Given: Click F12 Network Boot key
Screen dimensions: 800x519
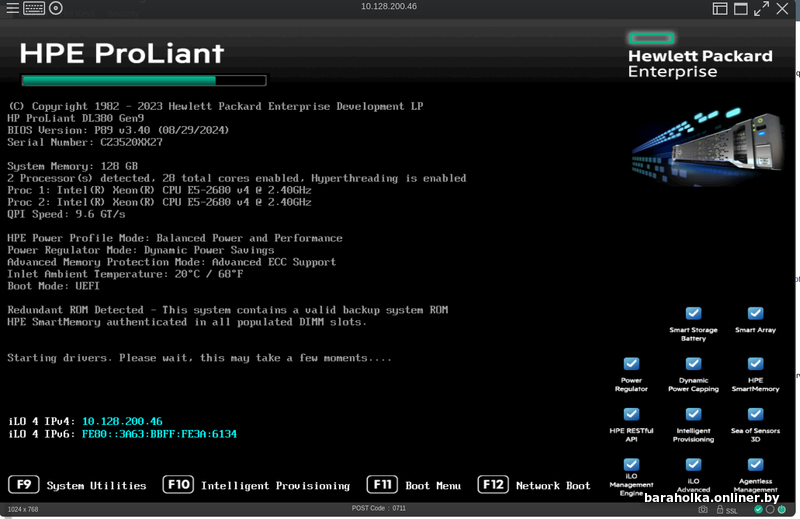Looking at the screenshot, I should (x=493, y=484).
